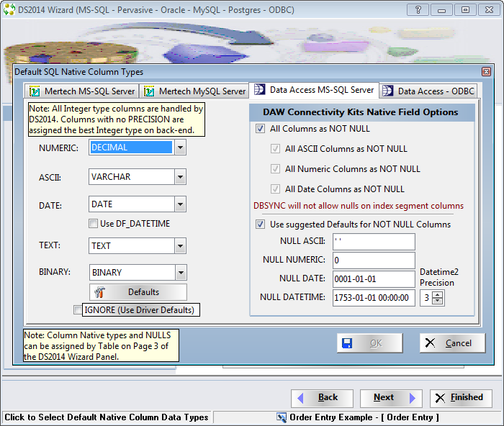Switch to Mertech MS-SQL Server tab
Image resolution: width=504 pixels, height=426 pixels.
coord(81,91)
